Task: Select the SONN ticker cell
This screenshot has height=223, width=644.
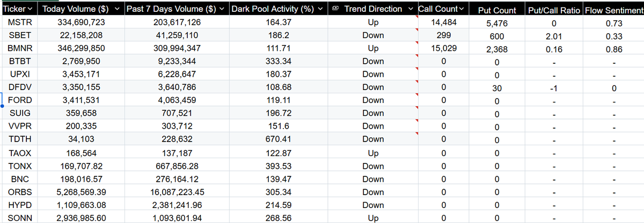Action: pyautogui.click(x=20, y=218)
